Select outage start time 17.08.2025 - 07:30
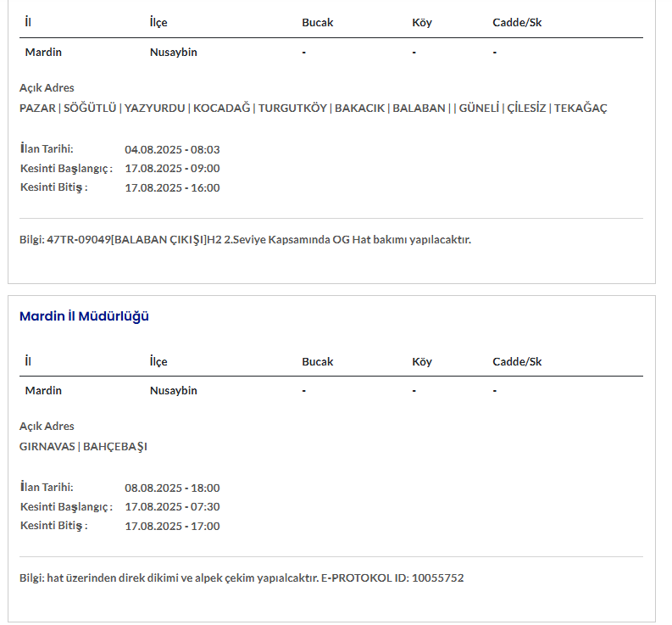 (172, 506)
